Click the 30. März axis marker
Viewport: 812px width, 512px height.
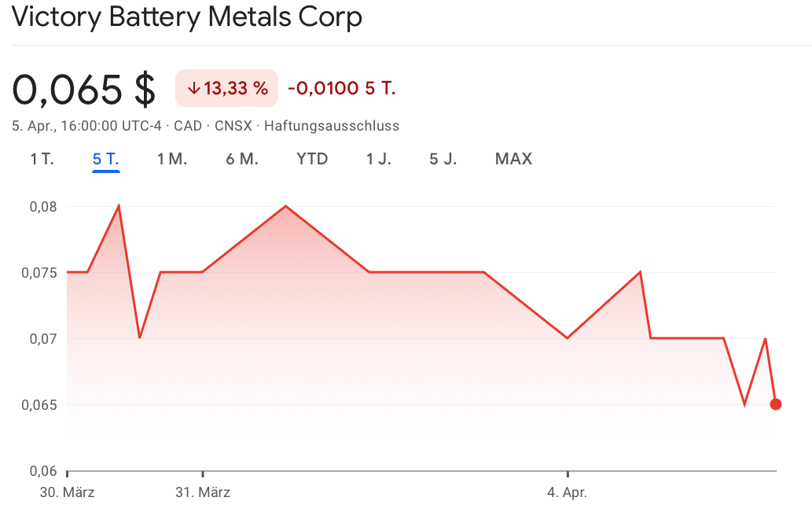68,493
